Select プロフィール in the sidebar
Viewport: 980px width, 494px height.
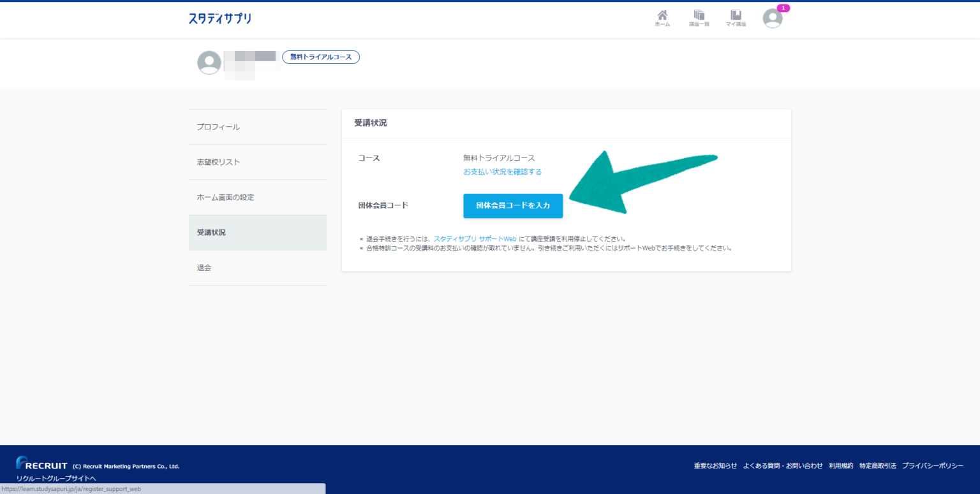(257, 127)
